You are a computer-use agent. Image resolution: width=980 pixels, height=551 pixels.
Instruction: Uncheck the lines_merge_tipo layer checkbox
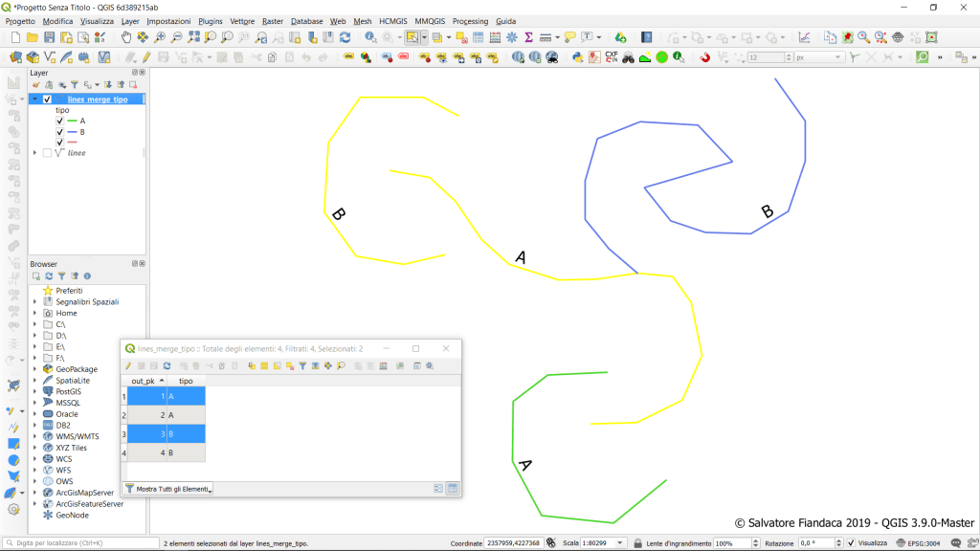tap(47, 99)
